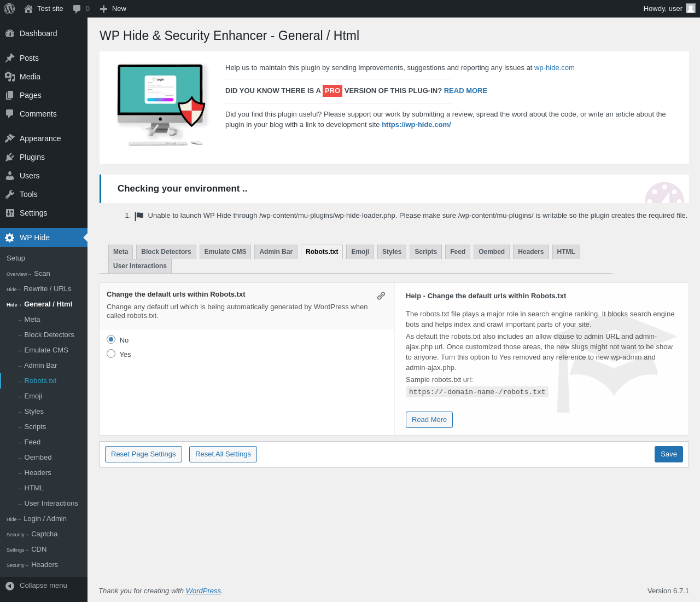
Task: Click the Plugins plug icon
Action: point(10,157)
